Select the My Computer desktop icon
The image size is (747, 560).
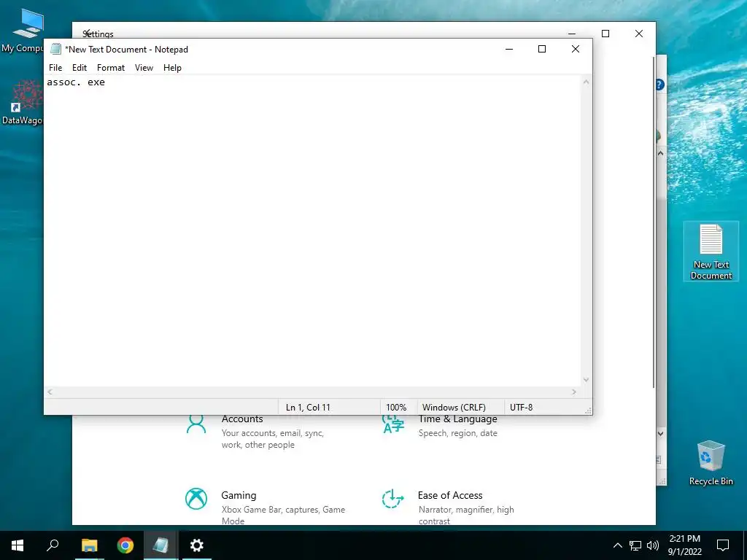click(25, 31)
